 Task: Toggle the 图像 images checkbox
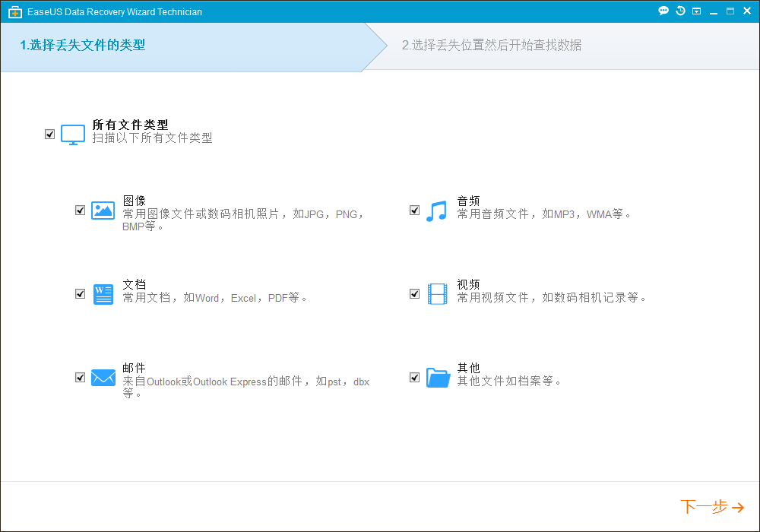pos(81,211)
